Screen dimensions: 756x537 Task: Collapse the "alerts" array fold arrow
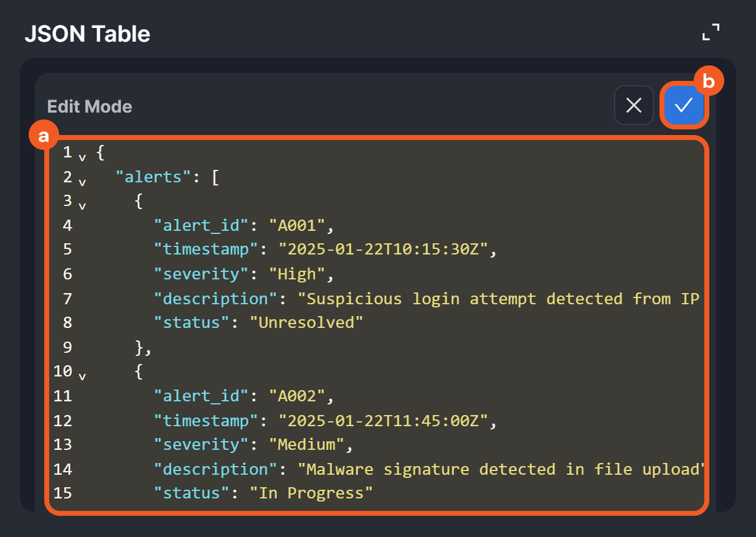pyautogui.click(x=82, y=182)
